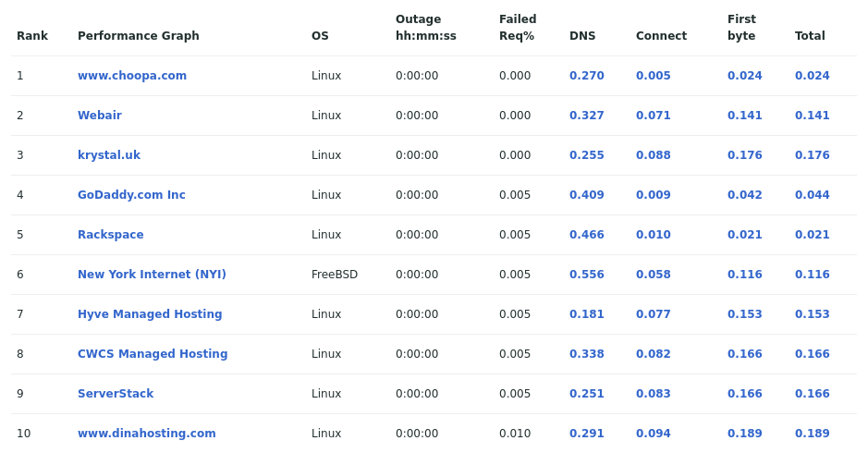Image resolution: width=868 pixels, height=453 pixels.
Task: Click Total value 0.116 for New York Internet
Action: [813, 275]
